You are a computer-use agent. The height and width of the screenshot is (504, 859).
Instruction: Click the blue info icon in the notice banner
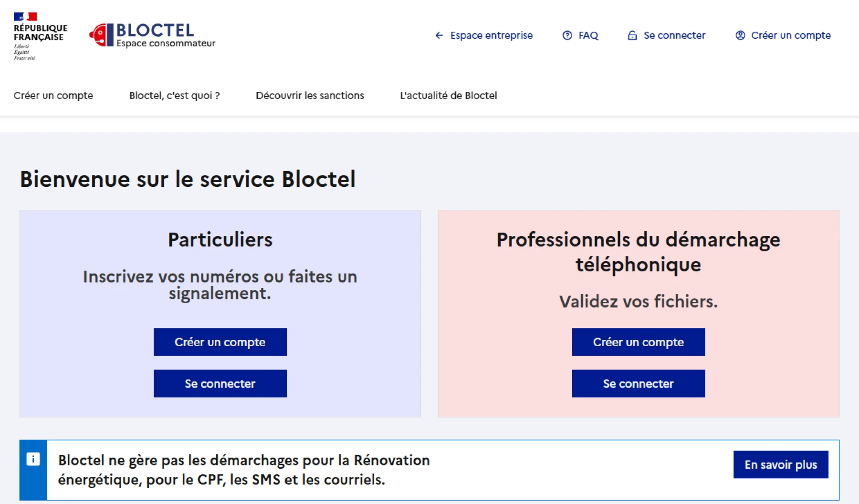pos(33,459)
